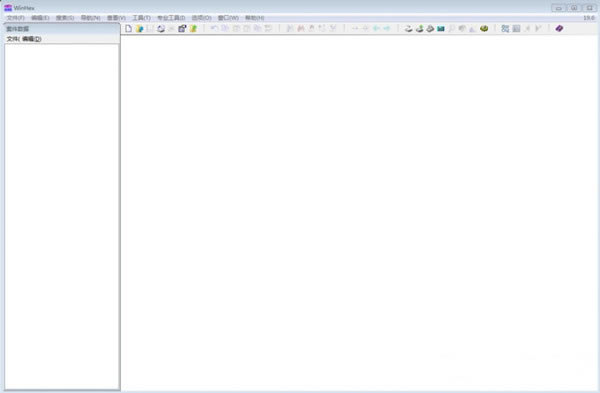Open 文件 menu in case data panel
This screenshot has width=600, height=393.
tap(13, 39)
